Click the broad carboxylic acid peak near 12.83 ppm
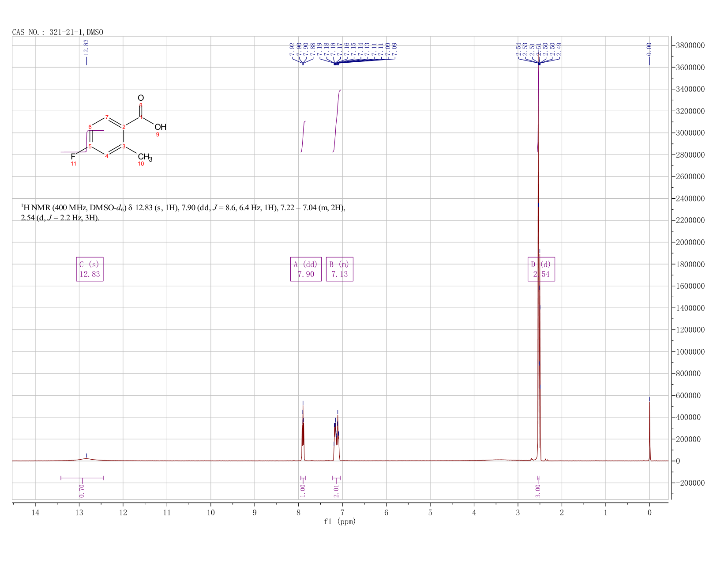 tap(86, 459)
